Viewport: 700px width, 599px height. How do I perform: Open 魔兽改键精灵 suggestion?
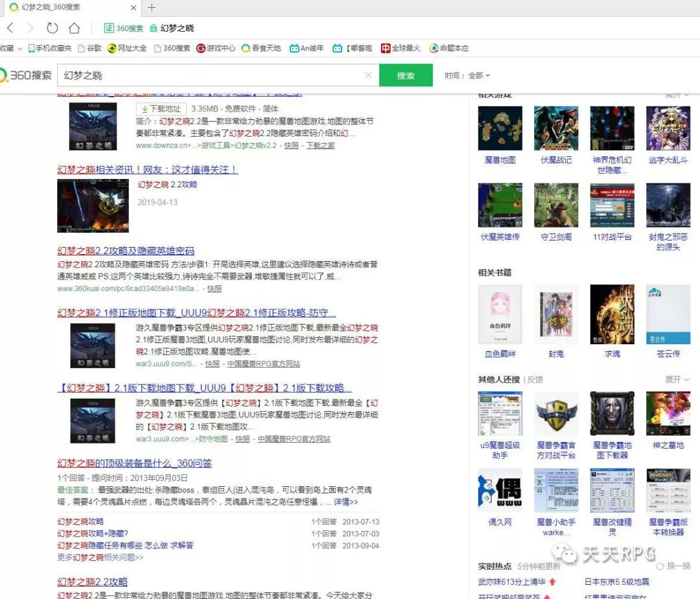point(612,490)
